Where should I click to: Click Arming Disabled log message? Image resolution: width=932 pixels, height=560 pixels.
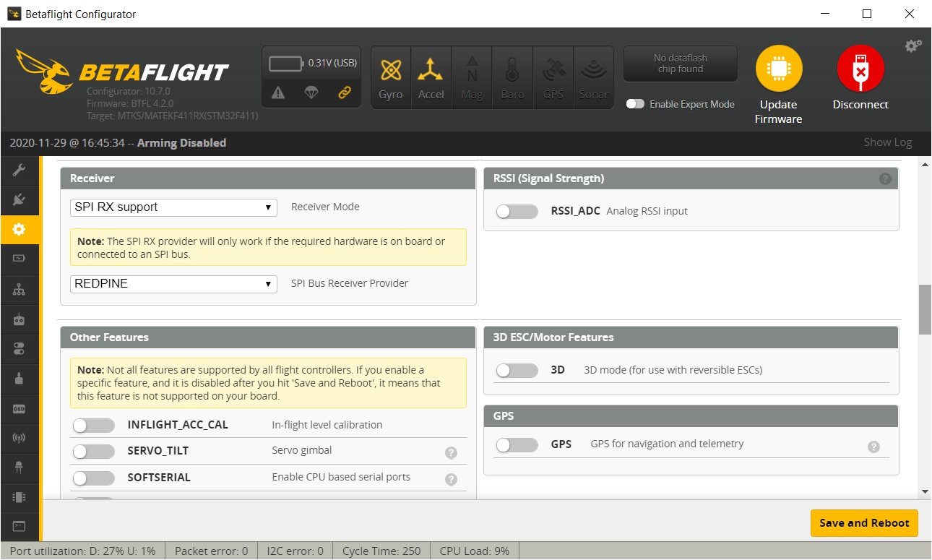(181, 143)
